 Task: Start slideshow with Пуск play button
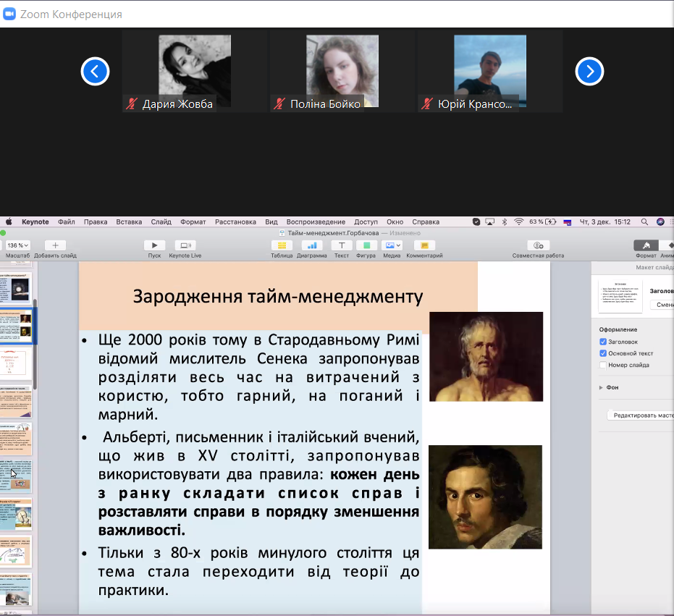[x=154, y=245]
